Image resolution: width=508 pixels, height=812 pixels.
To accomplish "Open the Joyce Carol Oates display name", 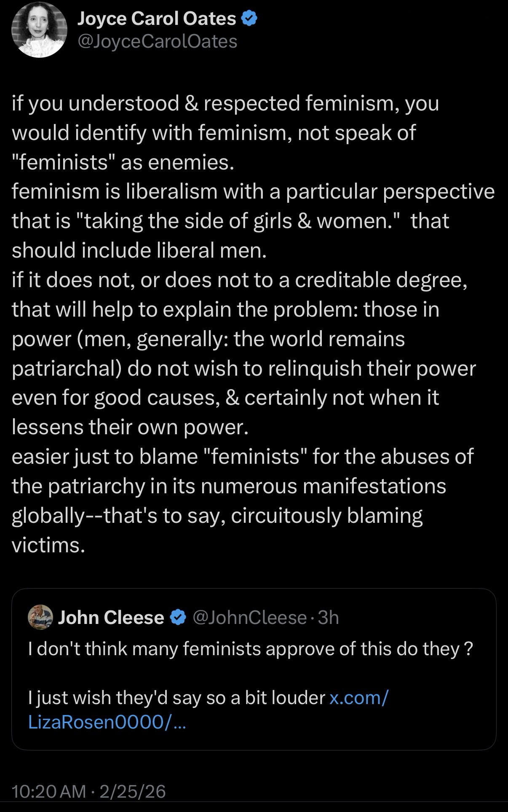I will tap(157, 19).
